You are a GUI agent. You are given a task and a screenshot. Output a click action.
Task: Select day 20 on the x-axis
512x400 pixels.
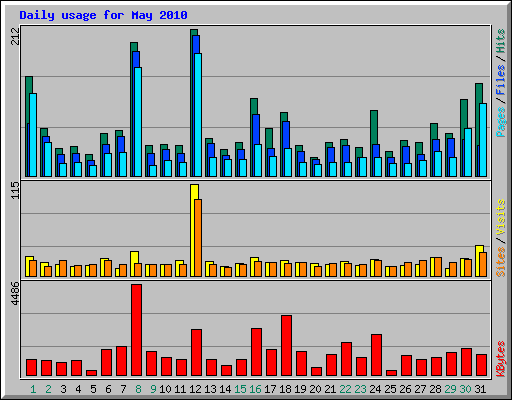pos(315,389)
